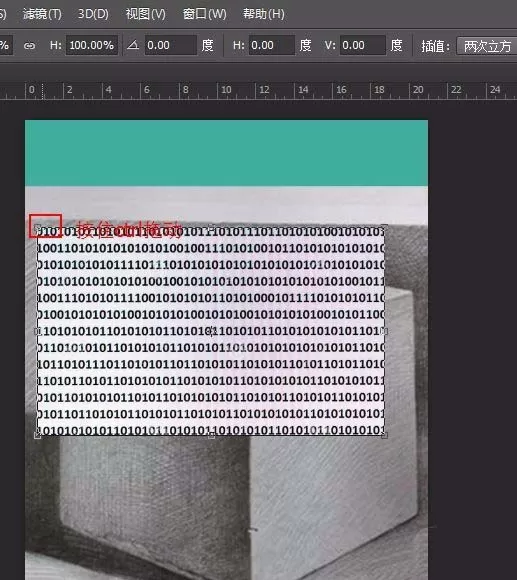
Task: Open the 3D(D) menu
Action: click(93, 14)
